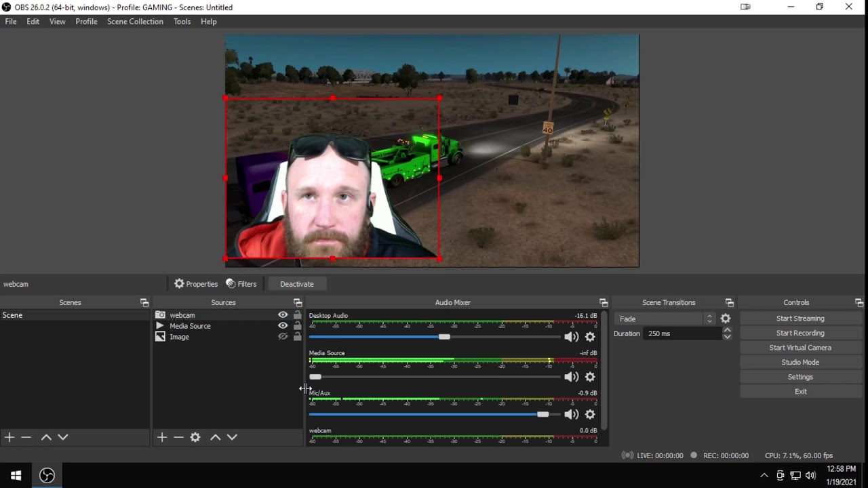The height and width of the screenshot is (488, 868).
Task: Select the scene named Scene
Action: (x=75, y=315)
